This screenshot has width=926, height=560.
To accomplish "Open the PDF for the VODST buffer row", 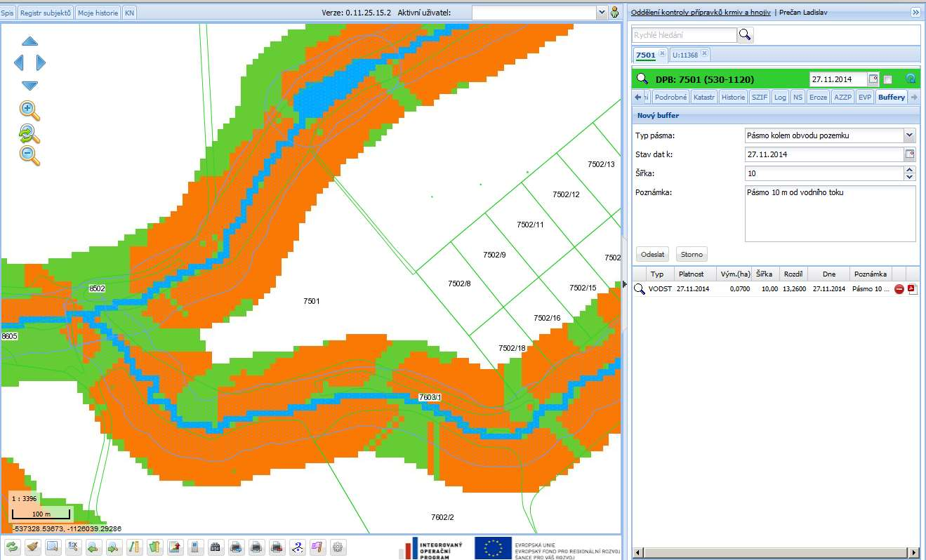I will 913,289.
